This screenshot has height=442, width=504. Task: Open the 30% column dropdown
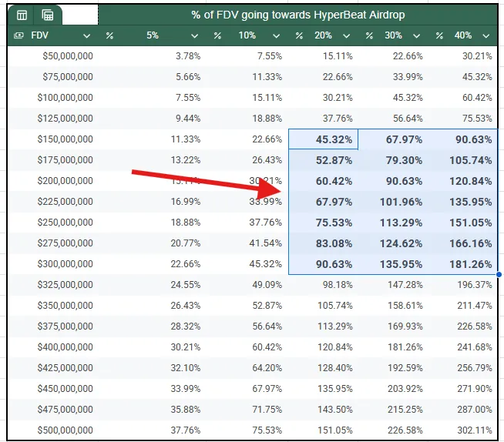(416, 36)
